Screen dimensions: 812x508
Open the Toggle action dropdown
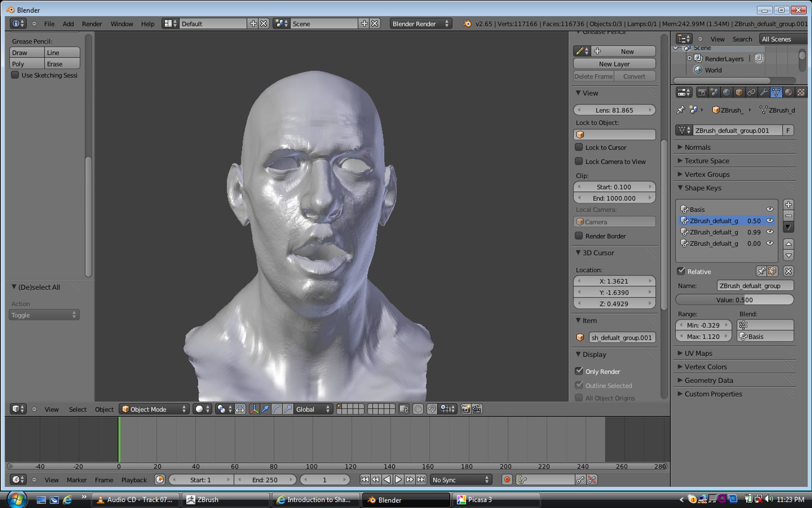pos(44,315)
